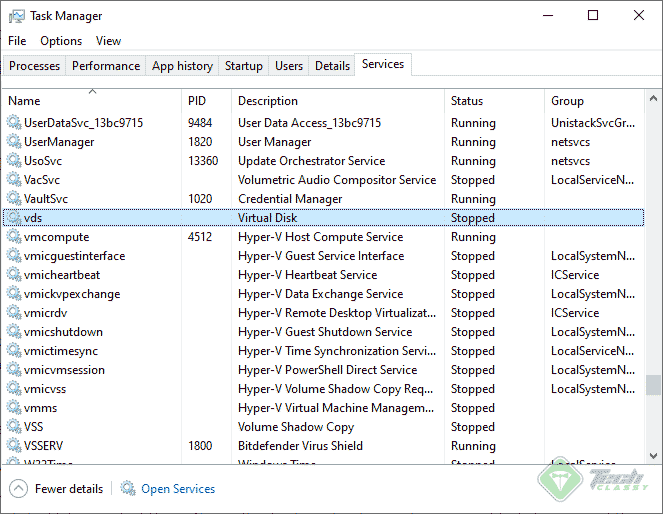Viewport: 663px width, 514px height.
Task: Click the gear icon beside UsoSvc
Action: click(14, 161)
